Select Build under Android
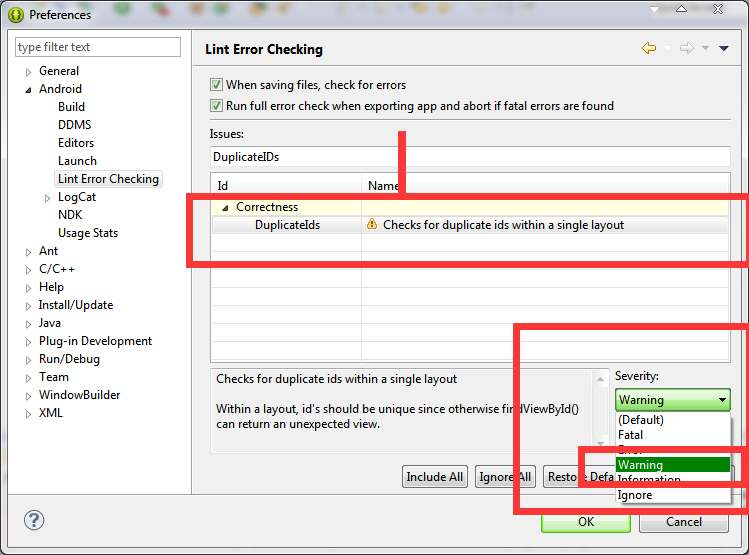Viewport: 749px width, 555px height. (x=71, y=107)
